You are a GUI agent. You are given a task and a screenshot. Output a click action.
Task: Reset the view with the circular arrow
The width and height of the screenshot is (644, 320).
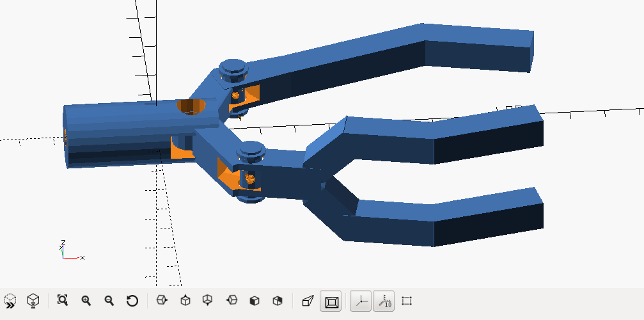(132, 300)
